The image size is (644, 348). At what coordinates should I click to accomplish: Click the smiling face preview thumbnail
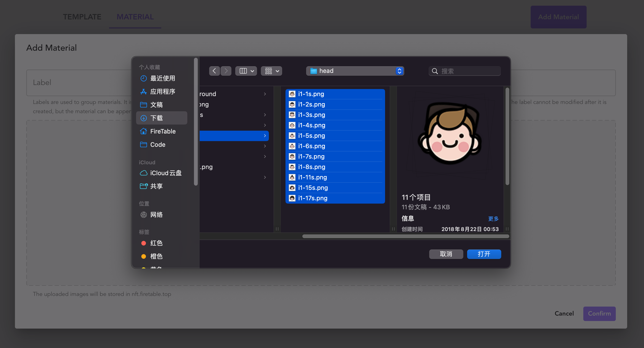(x=450, y=135)
